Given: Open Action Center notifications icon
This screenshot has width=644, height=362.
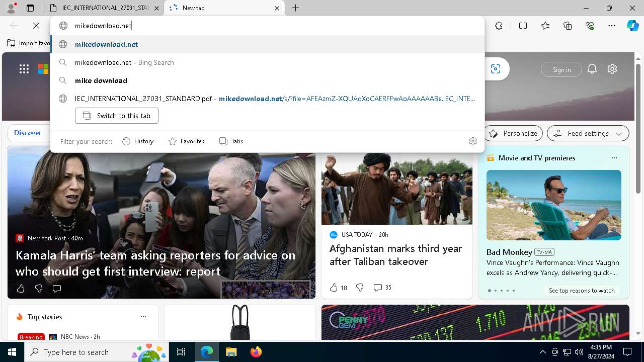Looking at the screenshot, I should tap(627, 352).
